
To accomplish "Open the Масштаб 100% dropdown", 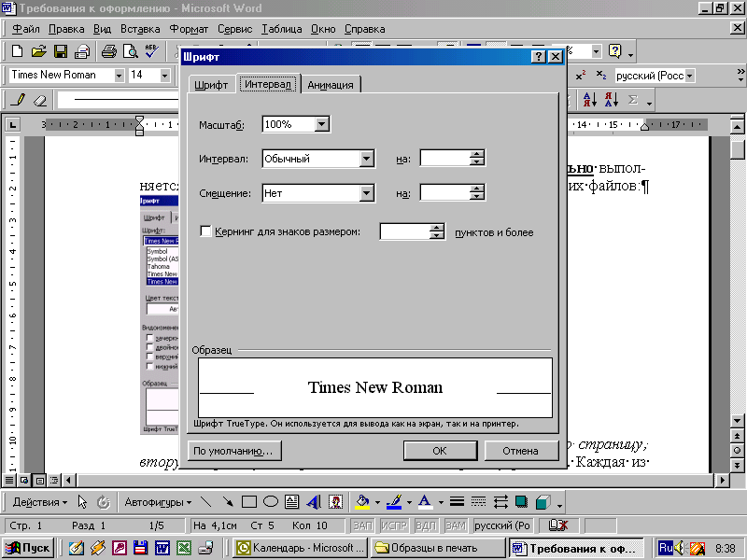I will coord(321,124).
